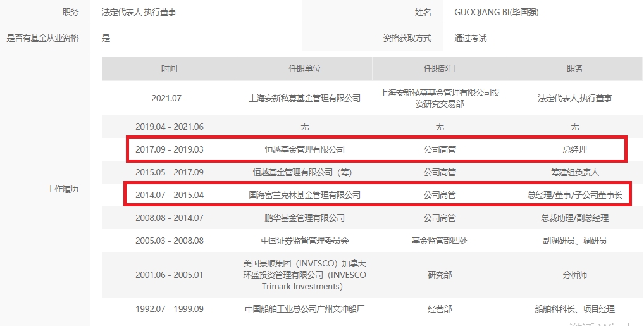Click 公司高管 in the 2015.05 row

point(440,172)
